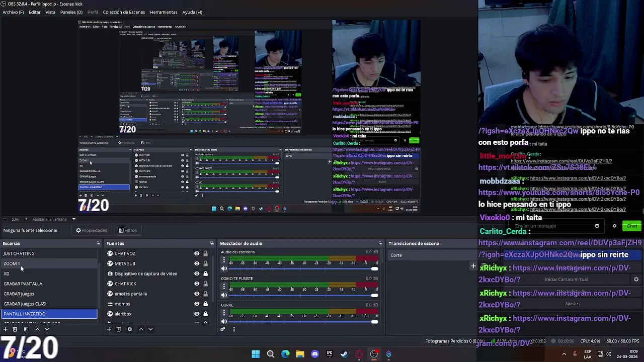Toggle the lock for the alertbox source
644x362 pixels.
point(205,314)
